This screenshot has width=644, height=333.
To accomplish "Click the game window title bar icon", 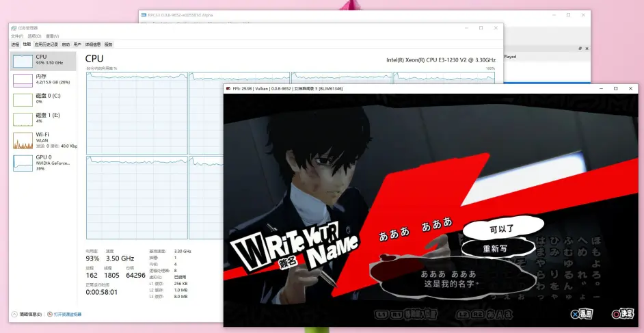I will click(229, 88).
